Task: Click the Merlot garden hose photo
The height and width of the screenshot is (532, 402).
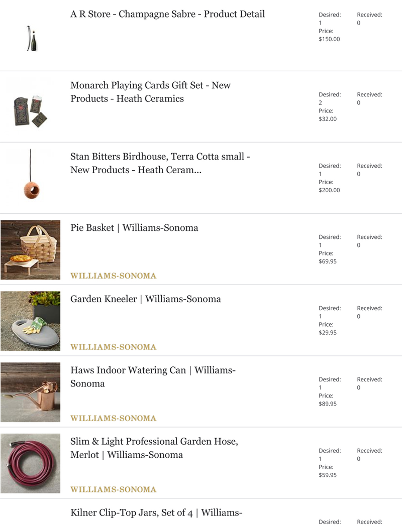Action: [31, 463]
